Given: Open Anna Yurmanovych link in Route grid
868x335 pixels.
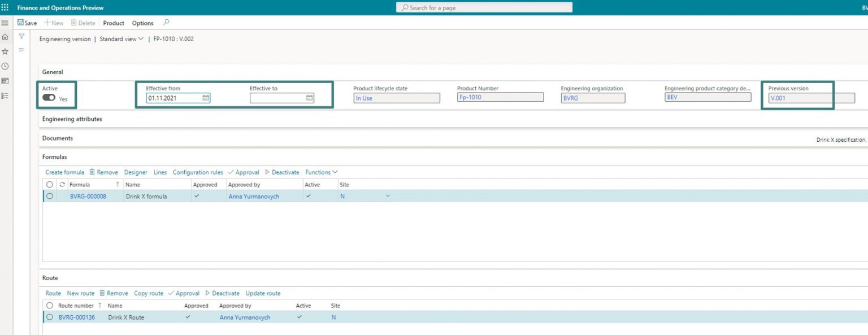Looking at the screenshot, I should tap(245, 317).
